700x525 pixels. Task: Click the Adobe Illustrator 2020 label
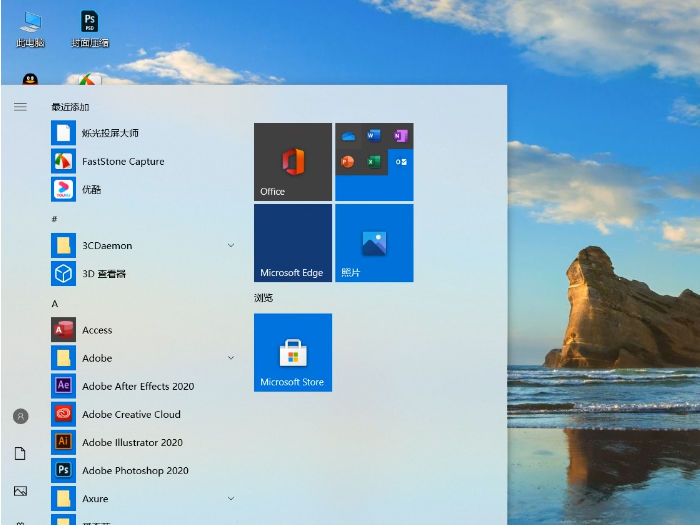tap(132, 442)
